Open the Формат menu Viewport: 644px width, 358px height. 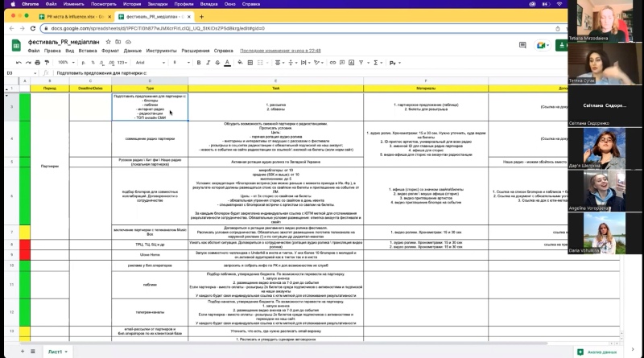tap(109, 50)
